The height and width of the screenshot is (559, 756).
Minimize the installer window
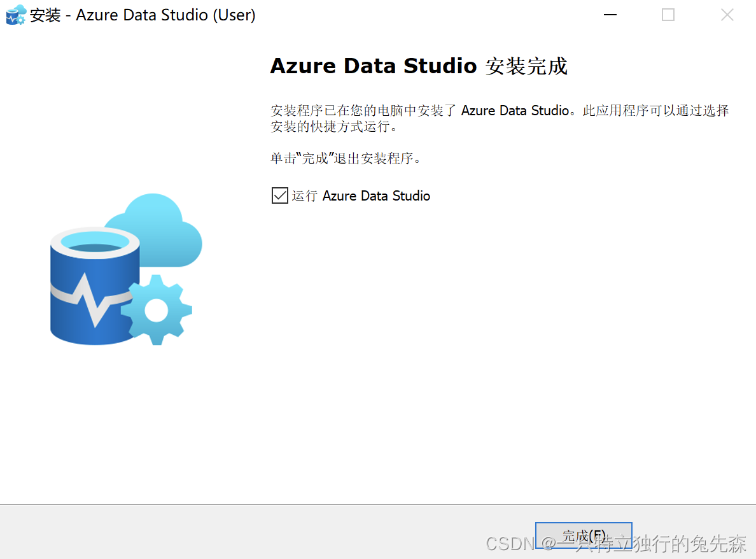coord(610,15)
